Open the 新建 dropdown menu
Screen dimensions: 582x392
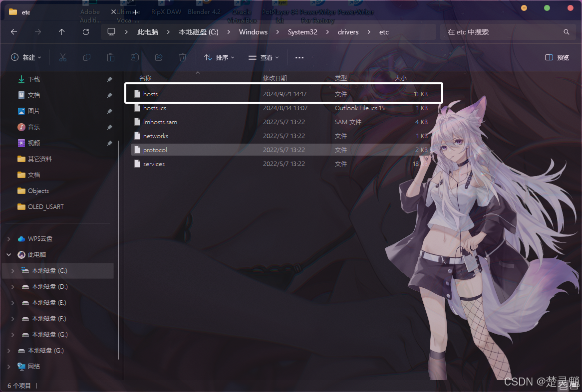(26, 57)
